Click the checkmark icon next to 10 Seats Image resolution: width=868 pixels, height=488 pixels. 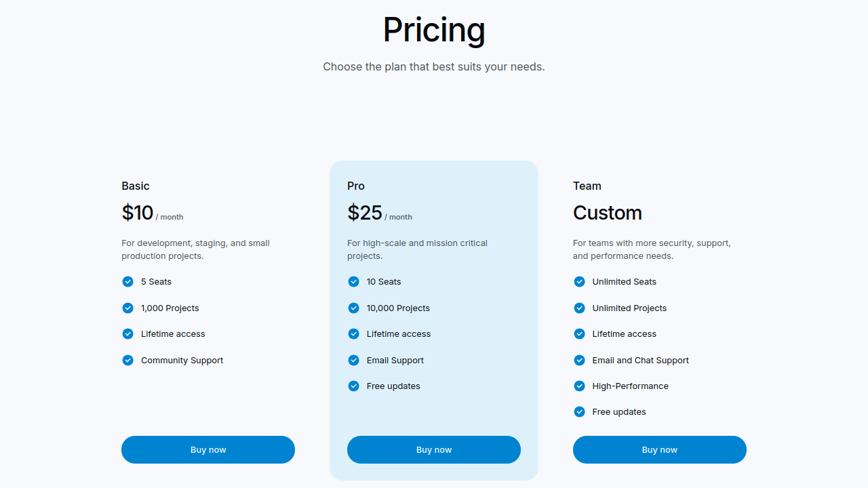tap(353, 281)
